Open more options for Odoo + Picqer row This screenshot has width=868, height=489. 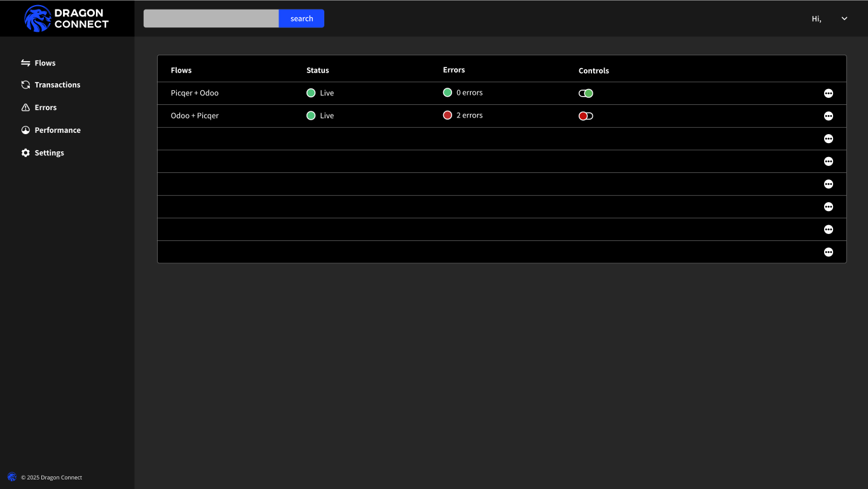click(828, 116)
